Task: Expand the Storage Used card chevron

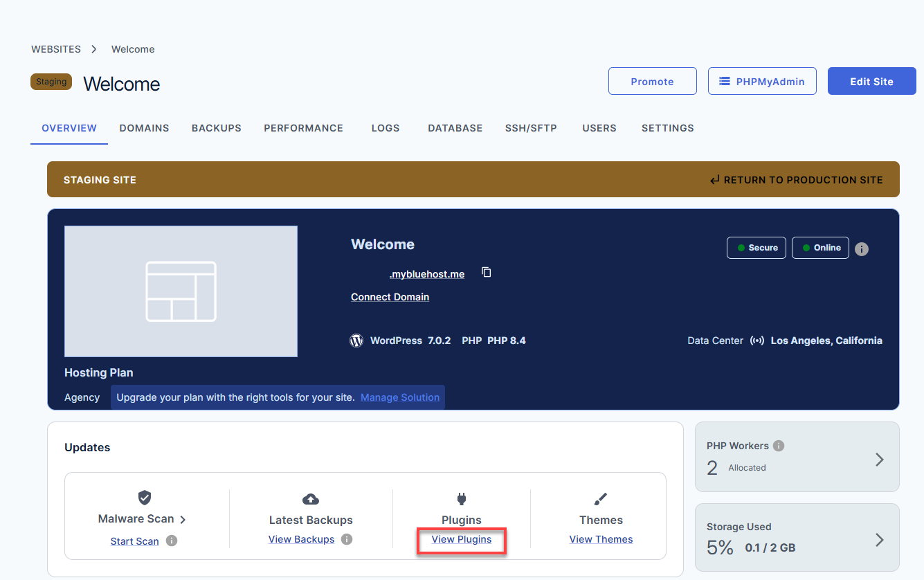Action: (880, 540)
